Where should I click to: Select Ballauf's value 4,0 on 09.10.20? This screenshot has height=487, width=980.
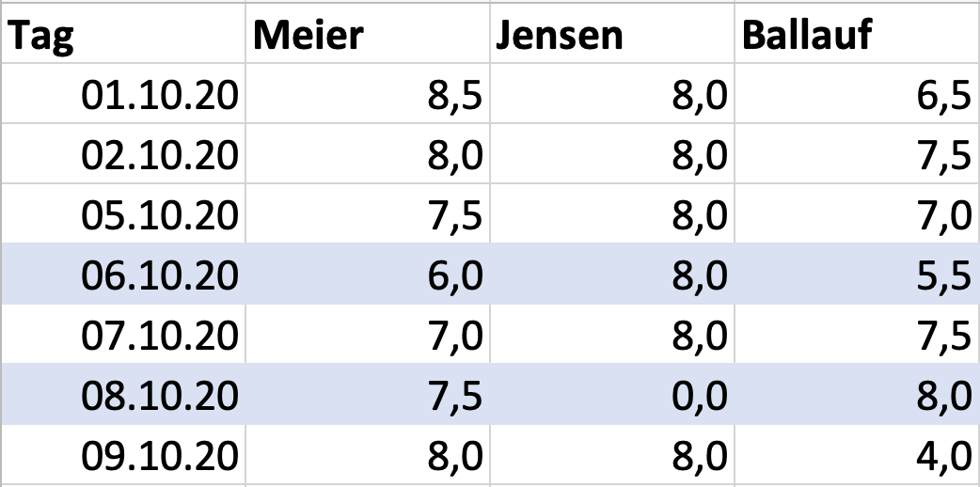tap(857, 454)
